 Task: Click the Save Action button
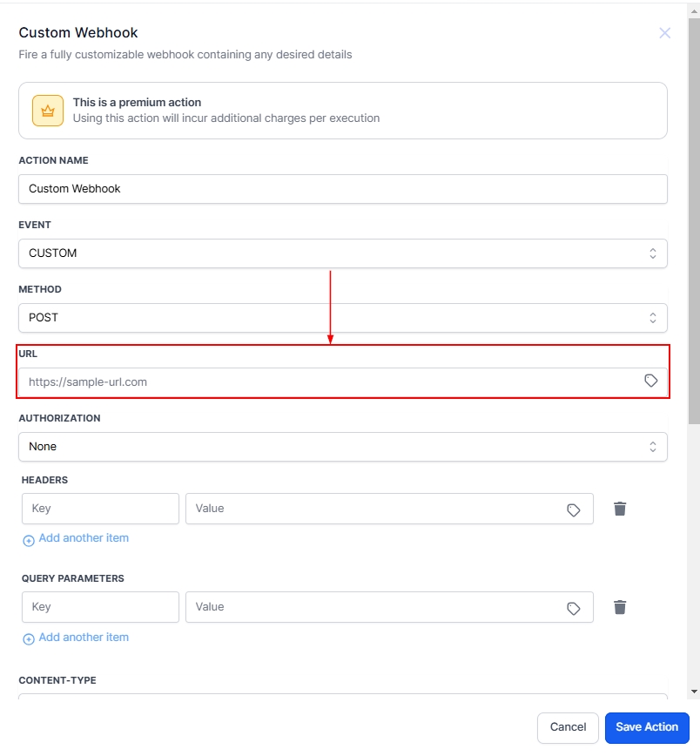pos(646,727)
